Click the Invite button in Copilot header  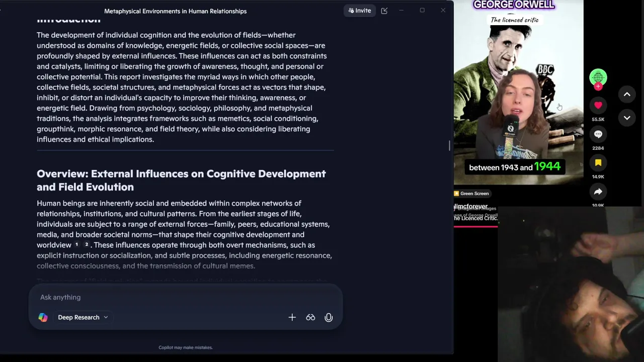point(359,11)
